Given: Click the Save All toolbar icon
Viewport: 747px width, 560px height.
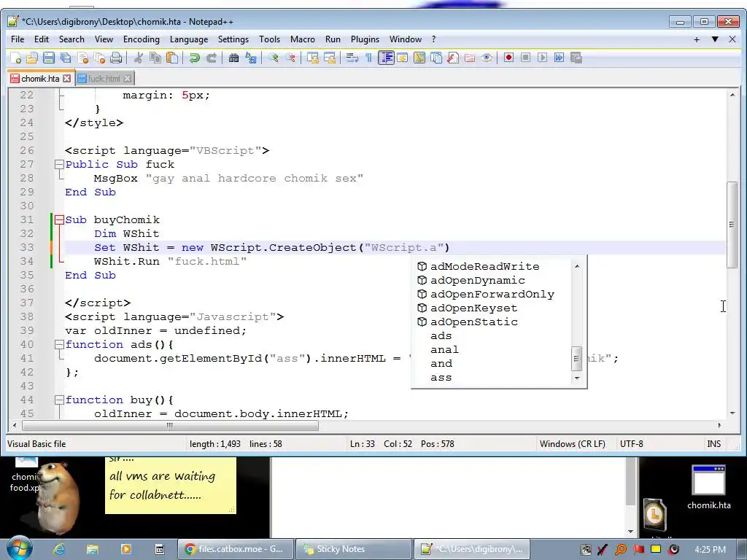Looking at the screenshot, I should pos(65,58).
